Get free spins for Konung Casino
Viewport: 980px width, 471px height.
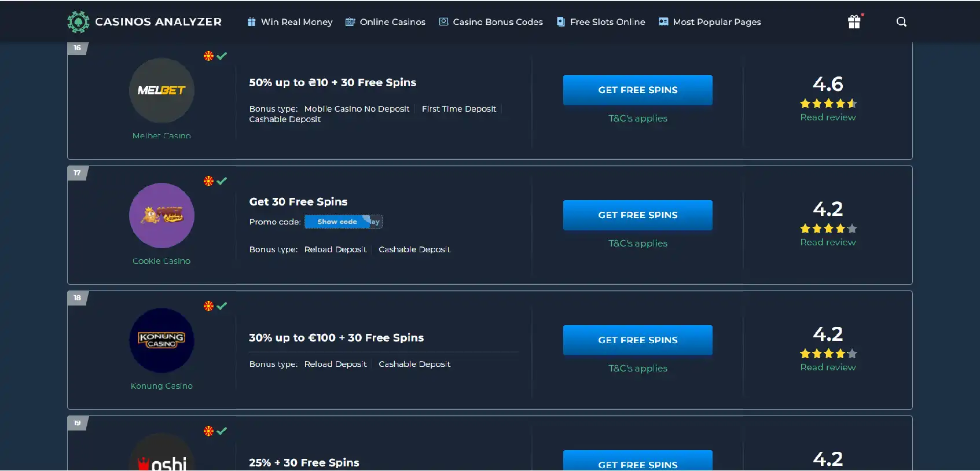tap(637, 340)
